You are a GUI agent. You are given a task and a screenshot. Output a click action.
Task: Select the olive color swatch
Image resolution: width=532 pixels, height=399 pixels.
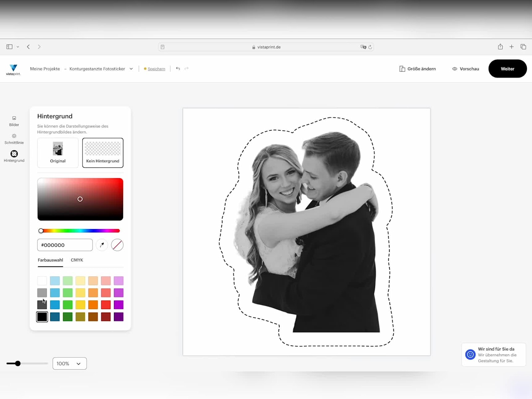[x=80, y=317]
